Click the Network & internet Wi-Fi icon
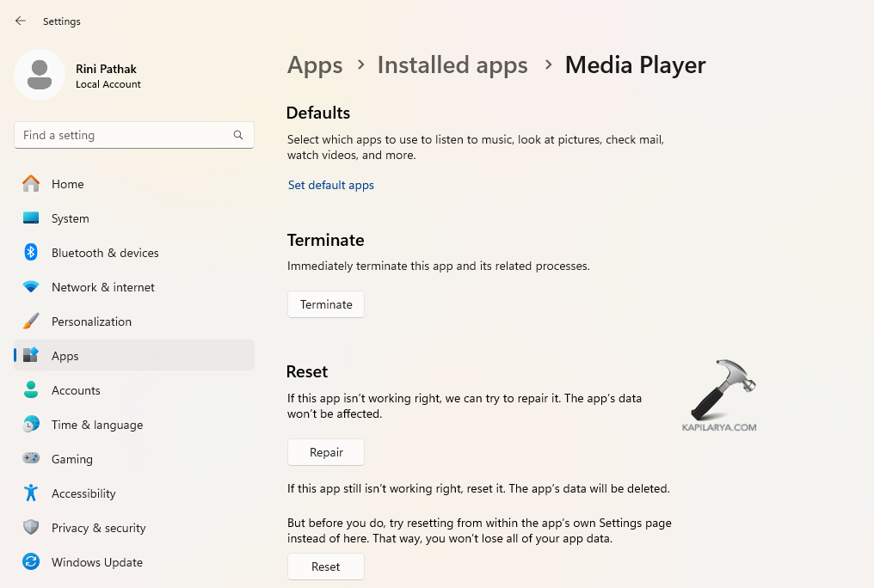 click(x=31, y=287)
